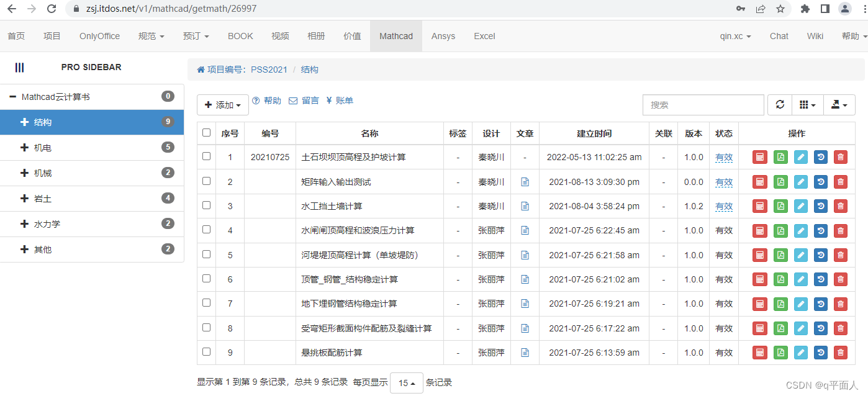Open the 规范 menu in the navbar
The width and height of the screenshot is (868, 396).
point(151,36)
